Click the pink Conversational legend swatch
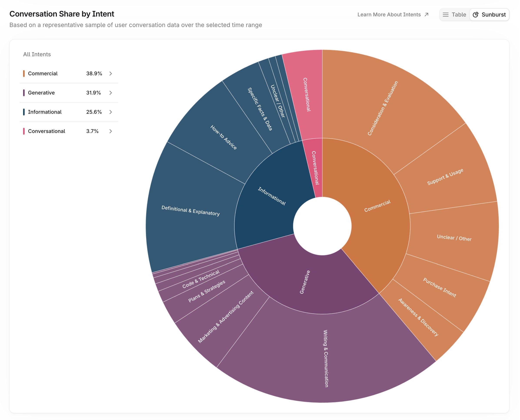The width and height of the screenshot is (520, 420). [24, 131]
